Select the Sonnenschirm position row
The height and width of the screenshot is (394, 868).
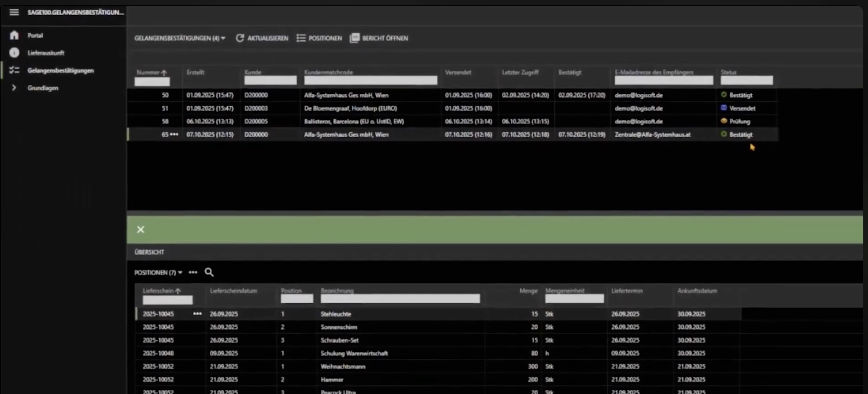point(438,327)
